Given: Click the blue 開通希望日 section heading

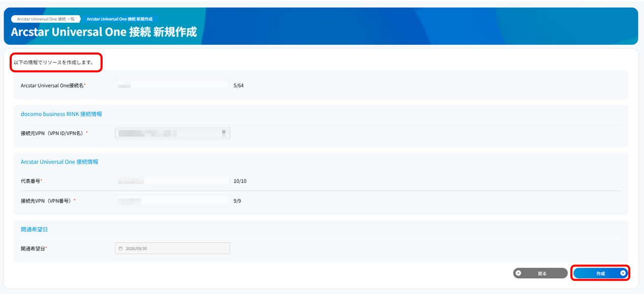Looking at the screenshot, I should pos(35,229).
